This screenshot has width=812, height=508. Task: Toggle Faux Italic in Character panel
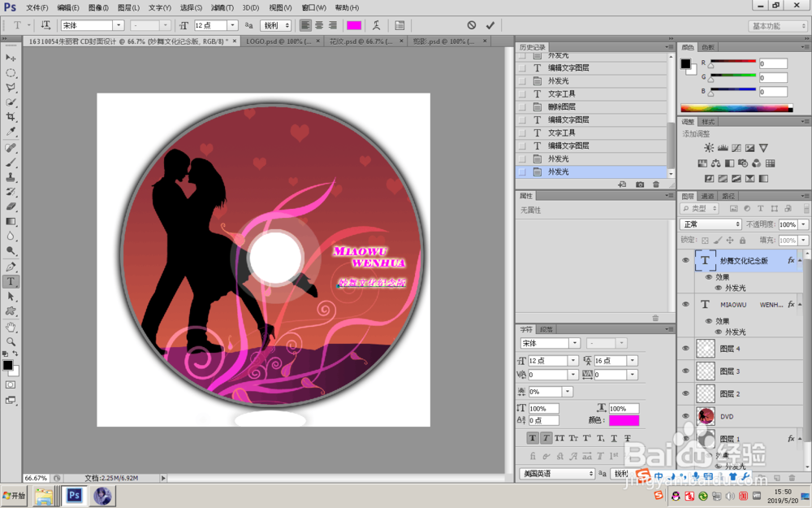pos(546,438)
